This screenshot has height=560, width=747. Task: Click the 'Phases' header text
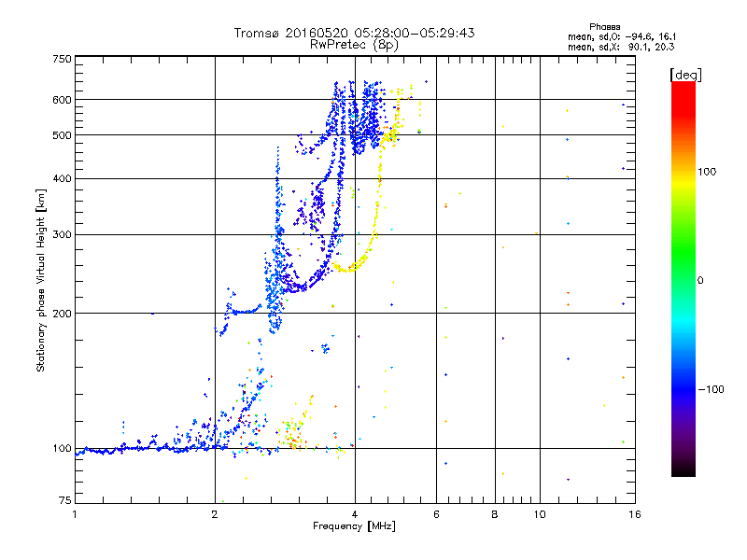(604, 27)
